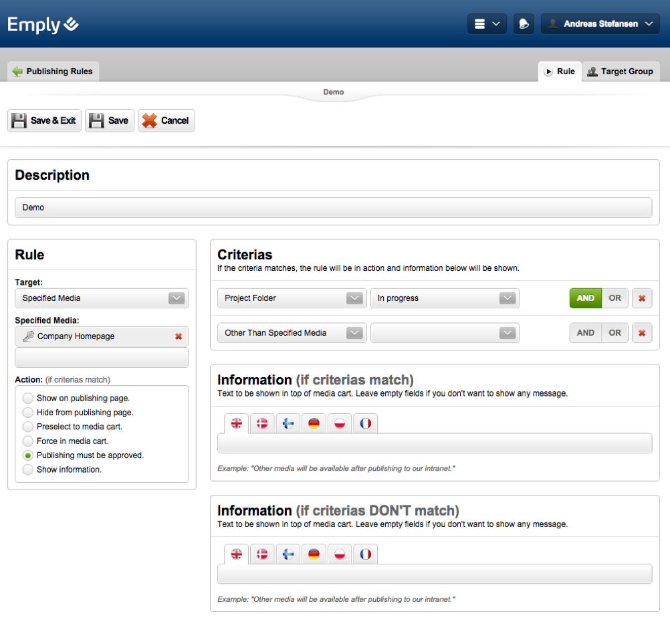Select German flag tab under criterias match information

pos(314,423)
